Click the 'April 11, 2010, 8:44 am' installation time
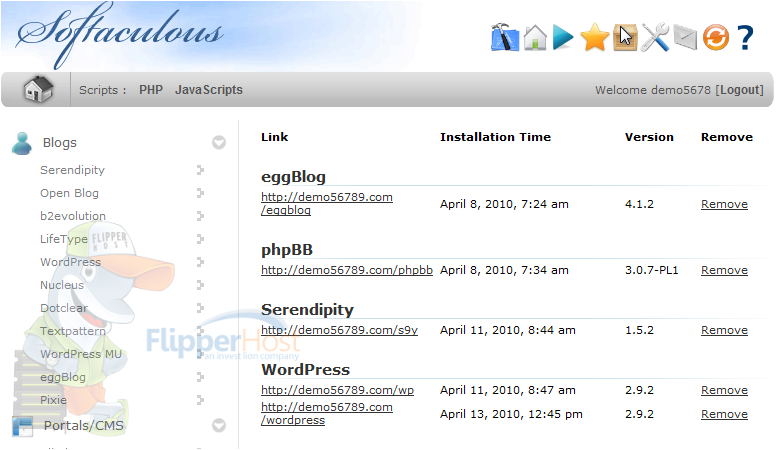This screenshot has height=450, width=776. pyautogui.click(x=508, y=330)
